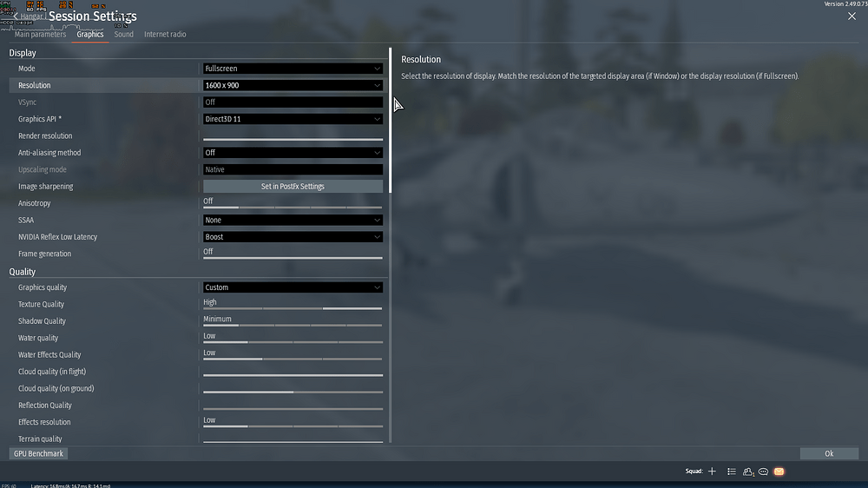Adjust the Frame generation slider

293,258
